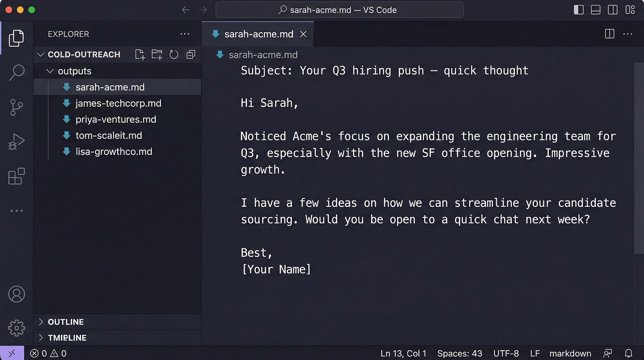Change the Spaces indentation setting
644x360 pixels.
pos(460,353)
